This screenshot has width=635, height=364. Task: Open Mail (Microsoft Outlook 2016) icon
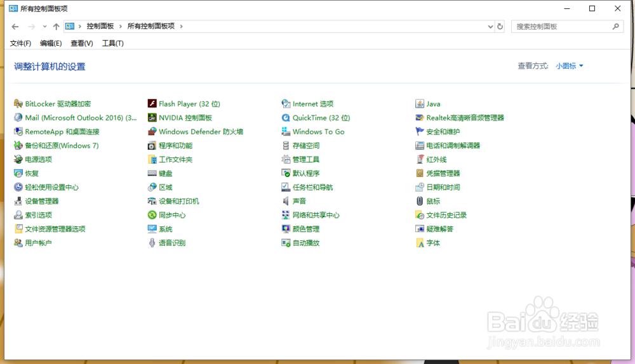pyautogui.click(x=18, y=118)
